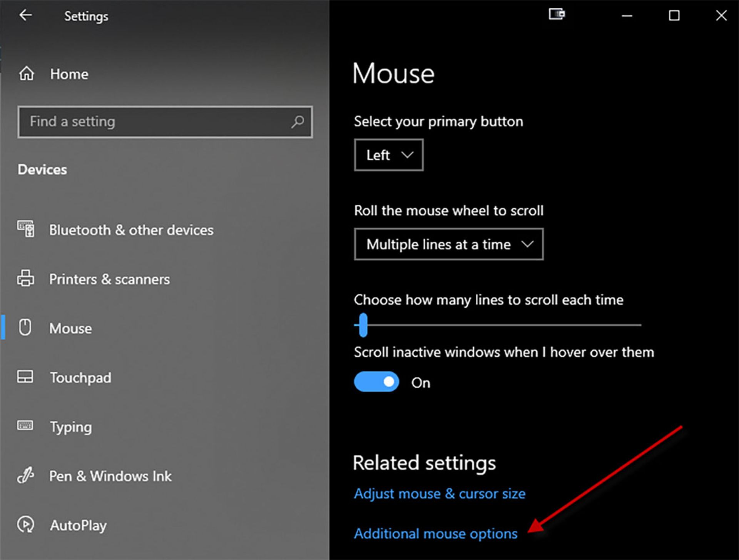
Task: Click the Home house icon
Action: pyautogui.click(x=27, y=73)
